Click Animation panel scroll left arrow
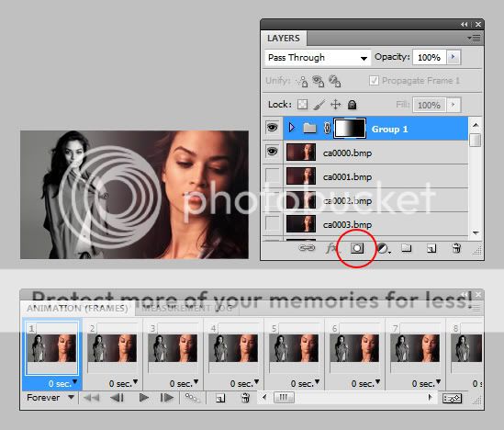This screenshot has height=430, width=504. [x=264, y=398]
